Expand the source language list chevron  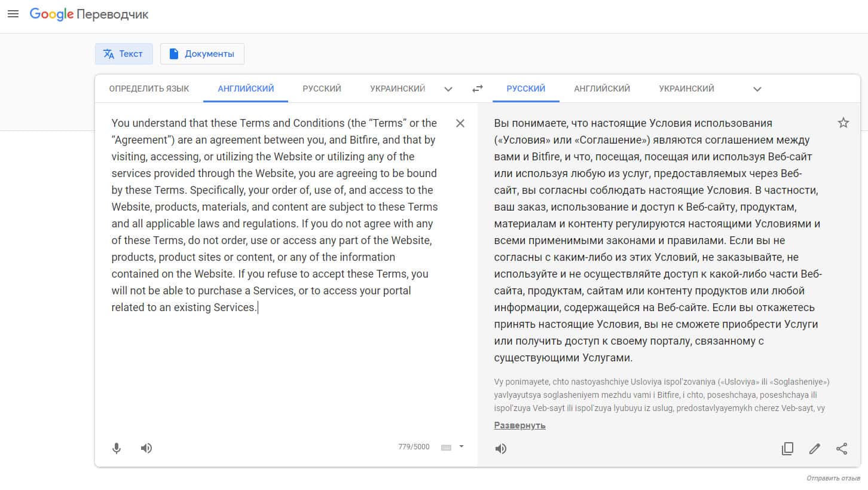pyautogui.click(x=448, y=89)
